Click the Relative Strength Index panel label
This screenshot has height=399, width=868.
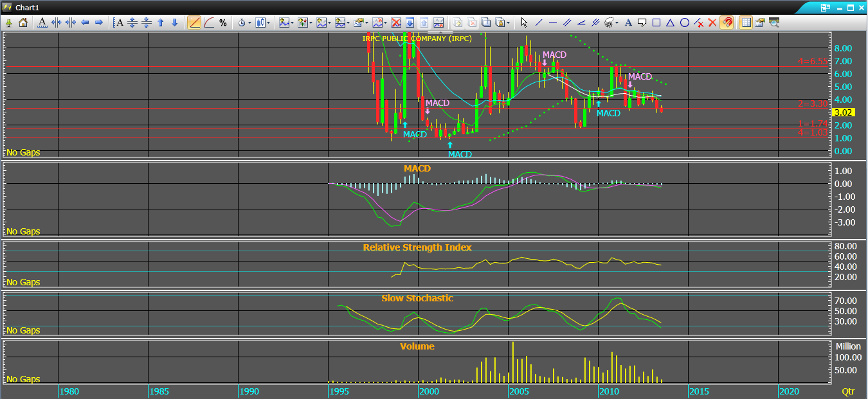coord(417,247)
